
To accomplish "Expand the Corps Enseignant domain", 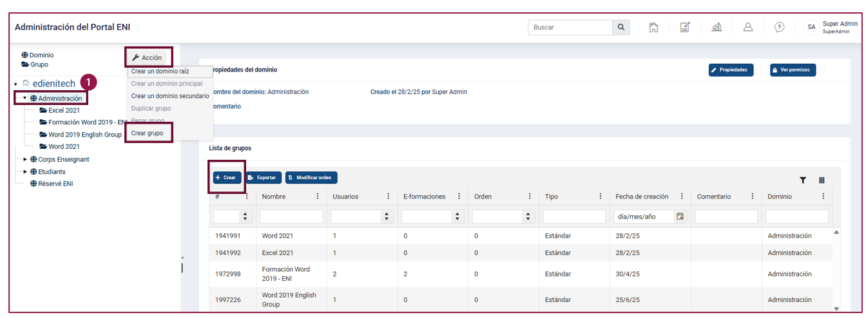I will click(x=25, y=159).
